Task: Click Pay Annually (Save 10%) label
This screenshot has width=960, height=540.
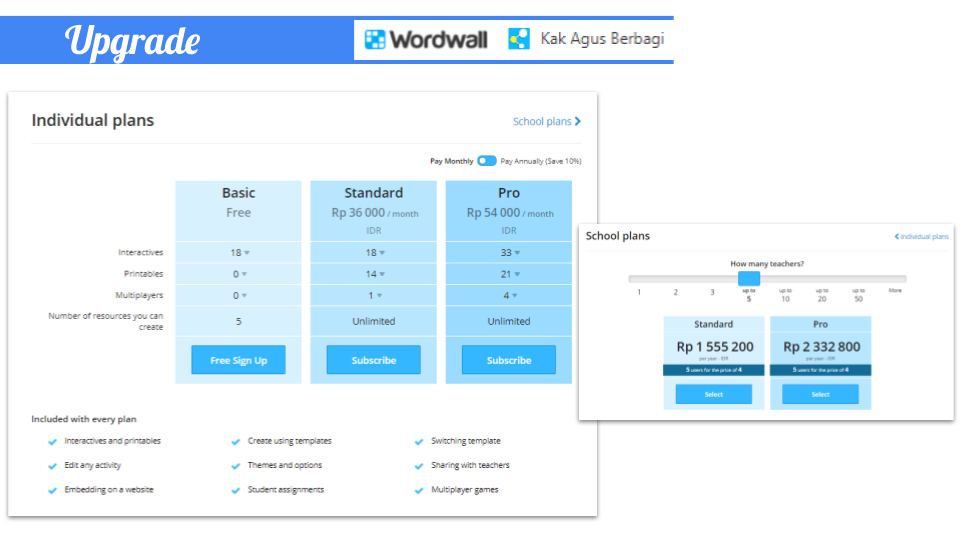Action: [x=541, y=161]
